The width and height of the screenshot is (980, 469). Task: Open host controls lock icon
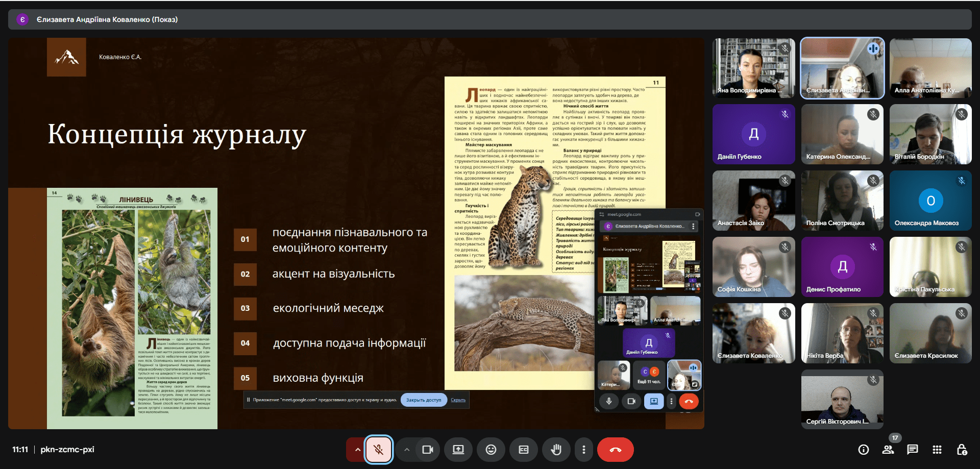[962, 450]
